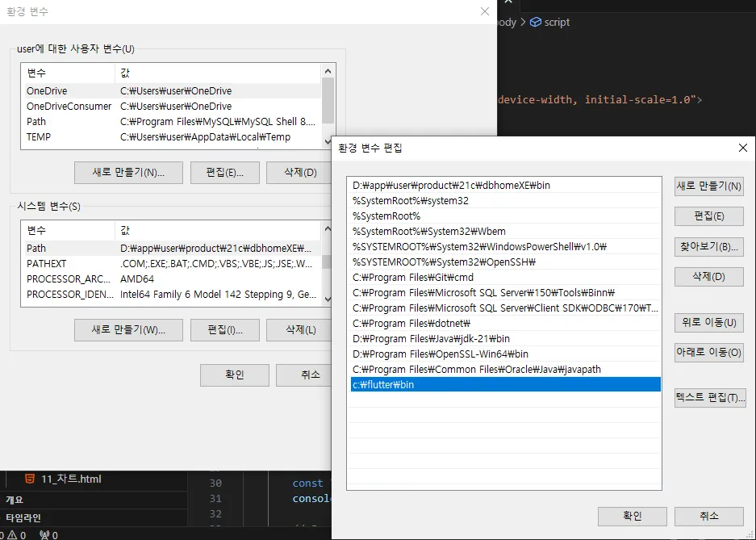This screenshot has width=756, height=540.
Task: Open 11_차트.html in VS Code explorer
Action: point(71,479)
